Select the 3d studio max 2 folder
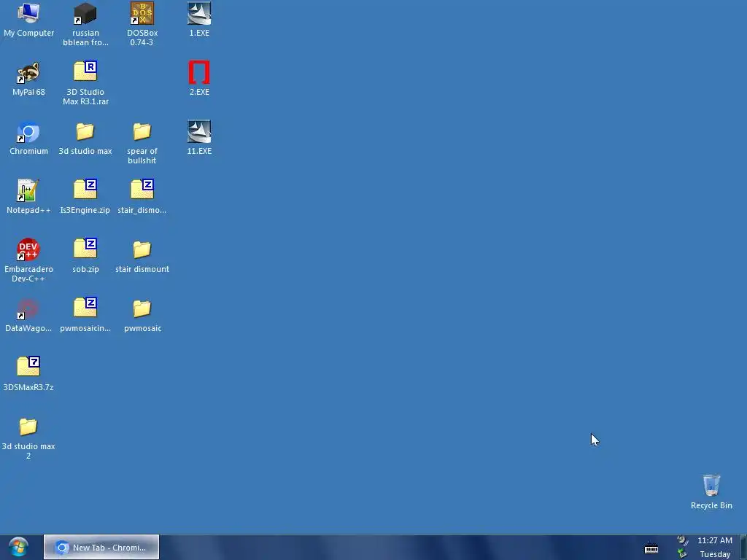The image size is (747, 560). click(x=28, y=437)
